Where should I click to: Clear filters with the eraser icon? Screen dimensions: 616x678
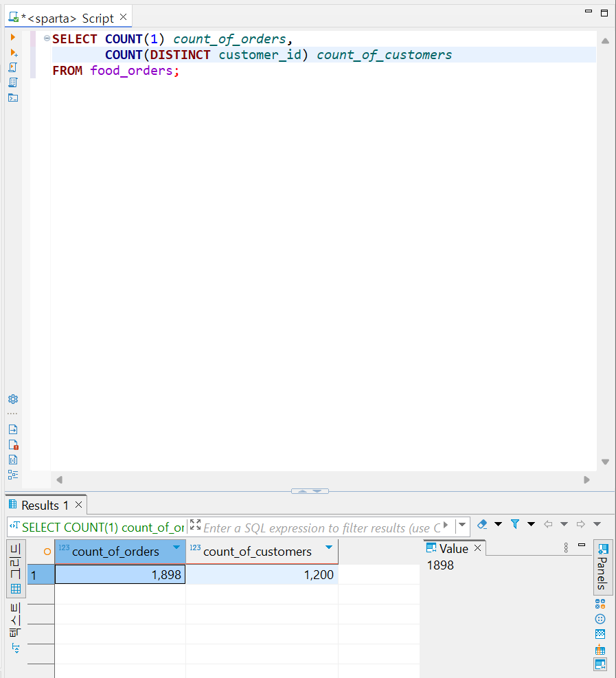tap(482, 524)
